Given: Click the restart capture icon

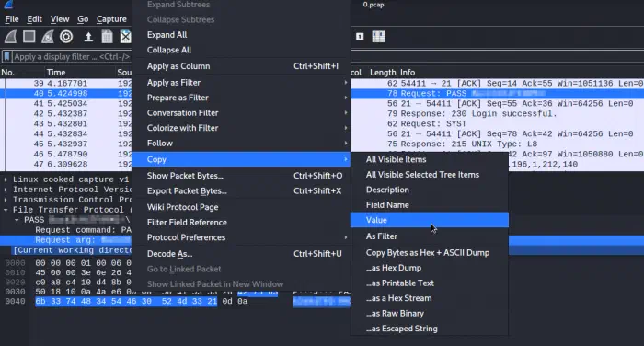Looking at the screenshot, I should 48,37.
